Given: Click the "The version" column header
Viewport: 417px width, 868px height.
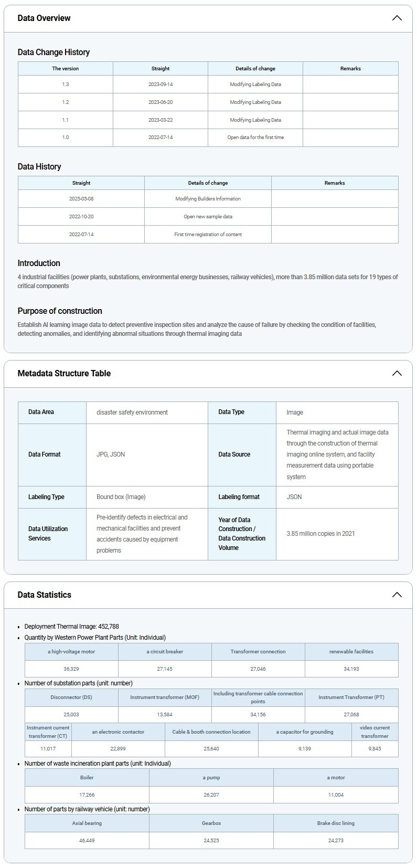Looking at the screenshot, I should click(66, 69).
